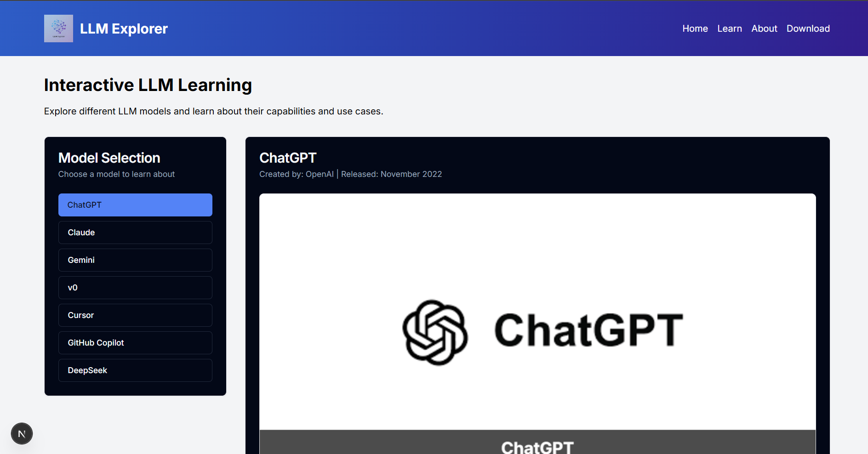Go to the Home page
Viewport: 868px width, 454px height.
point(695,28)
